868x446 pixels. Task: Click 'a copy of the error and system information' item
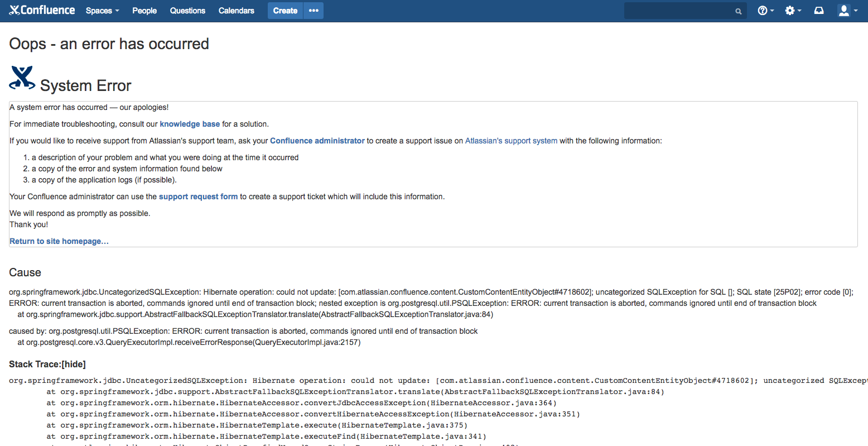point(127,169)
